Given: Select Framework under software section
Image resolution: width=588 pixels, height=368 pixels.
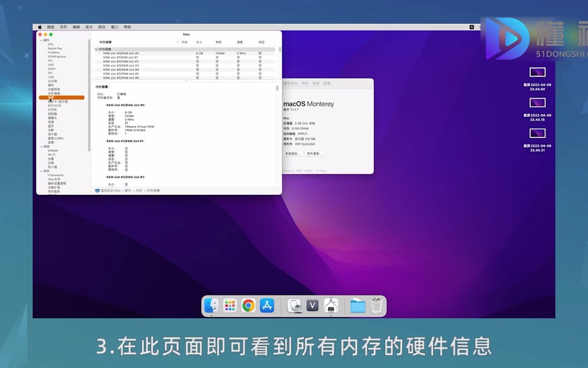Looking at the screenshot, I should coord(55,175).
